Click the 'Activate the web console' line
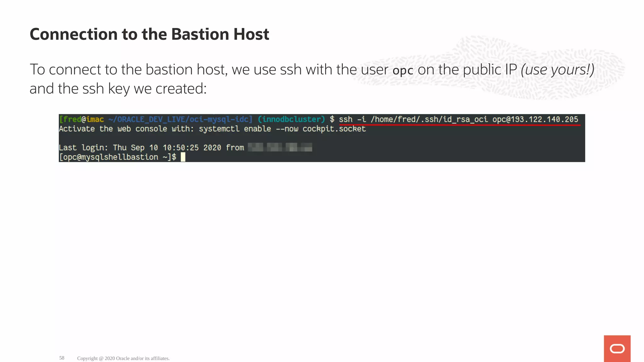Image resolution: width=644 pixels, height=362 pixels. pyautogui.click(x=212, y=129)
